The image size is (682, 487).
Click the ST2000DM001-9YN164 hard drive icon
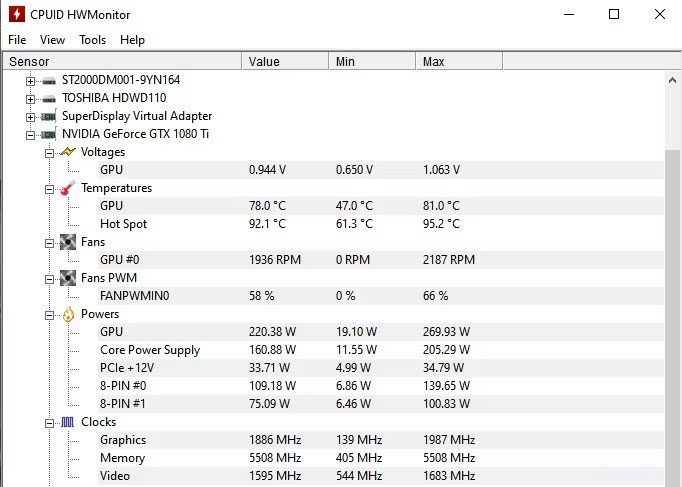click(x=49, y=81)
